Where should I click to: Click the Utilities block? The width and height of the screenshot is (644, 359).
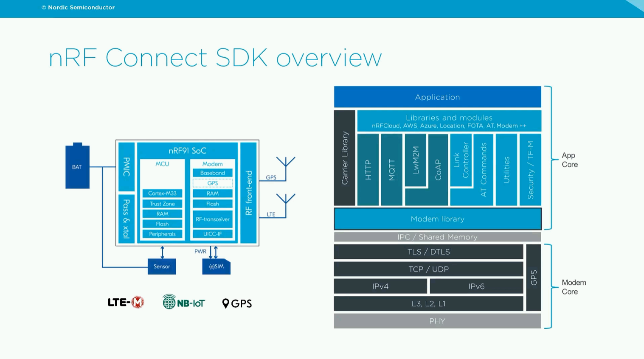pos(506,170)
